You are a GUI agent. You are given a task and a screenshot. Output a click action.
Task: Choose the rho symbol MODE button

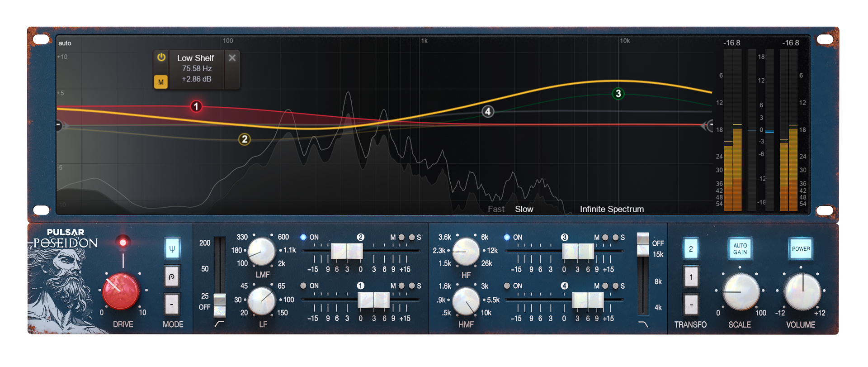172,276
